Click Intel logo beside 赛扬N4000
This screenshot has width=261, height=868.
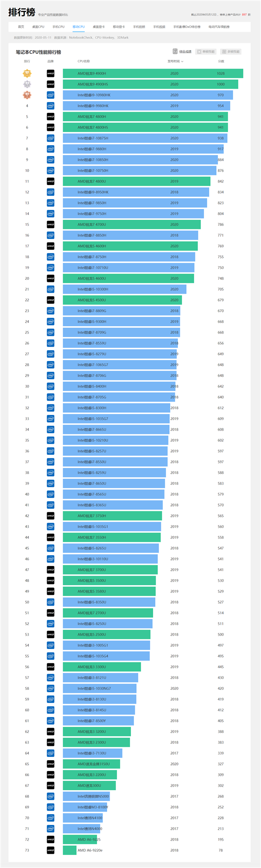tap(50, 828)
